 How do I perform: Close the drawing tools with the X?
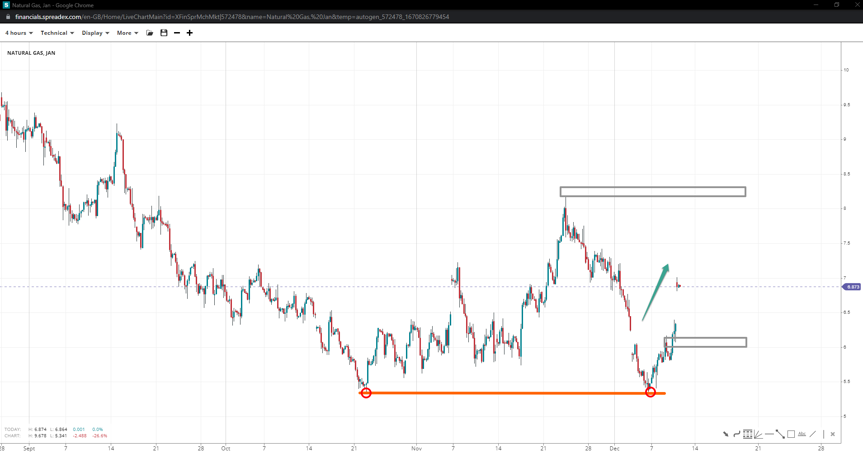[834, 434]
